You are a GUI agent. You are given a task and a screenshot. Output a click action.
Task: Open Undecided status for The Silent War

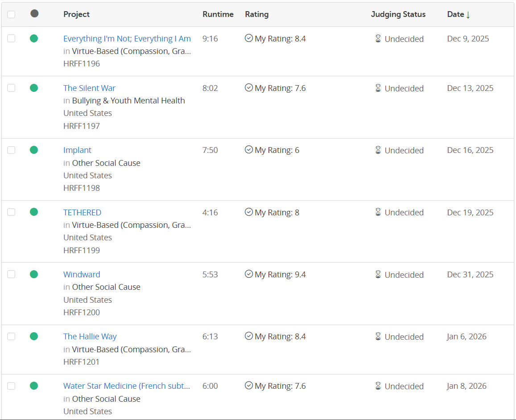point(404,88)
